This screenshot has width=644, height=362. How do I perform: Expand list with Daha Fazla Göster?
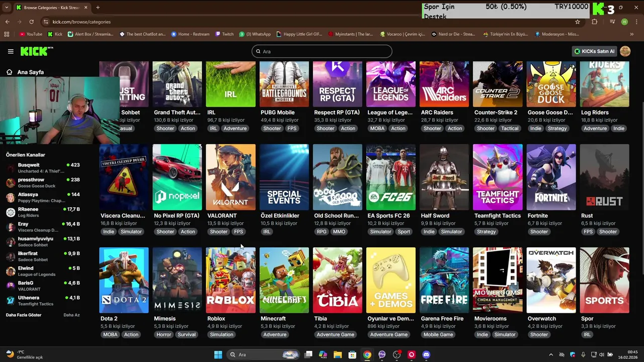tap(24, 315)
